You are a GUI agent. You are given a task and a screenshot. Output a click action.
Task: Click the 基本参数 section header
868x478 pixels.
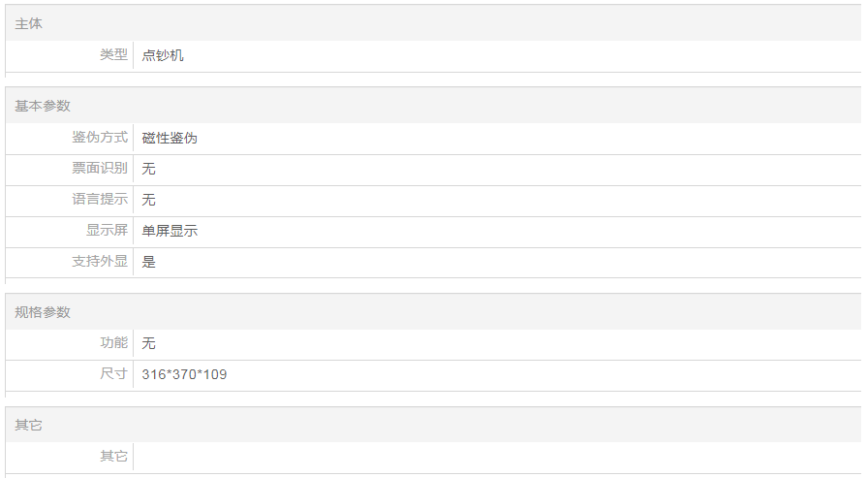coord(43,106)
